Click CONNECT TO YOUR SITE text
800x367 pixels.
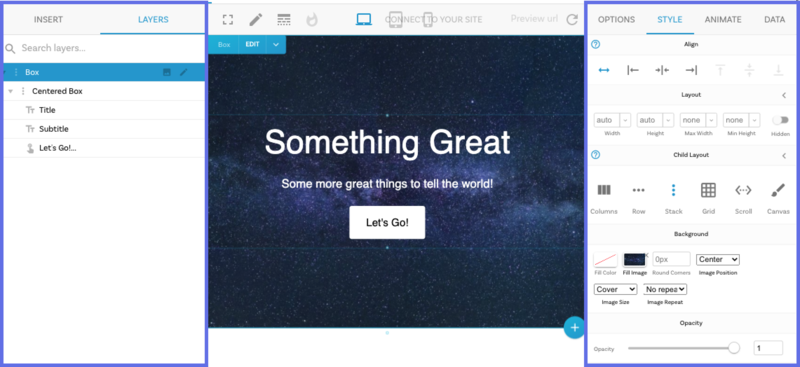click(433, 20)
